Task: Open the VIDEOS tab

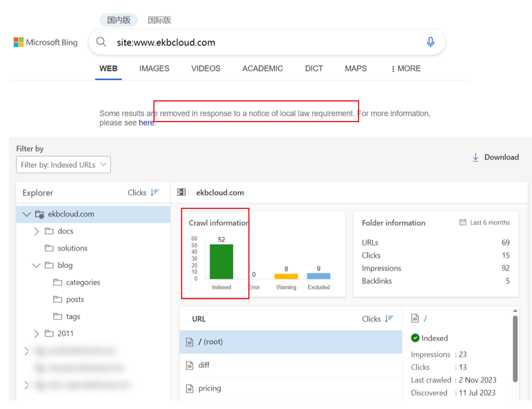Action: [206, 68]
